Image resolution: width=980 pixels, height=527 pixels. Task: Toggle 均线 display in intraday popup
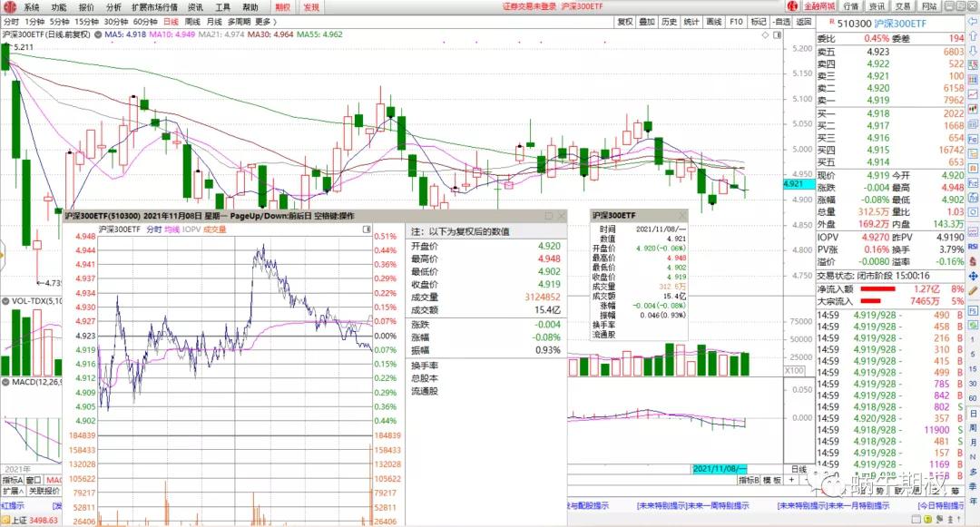click(x=171, y=229)
